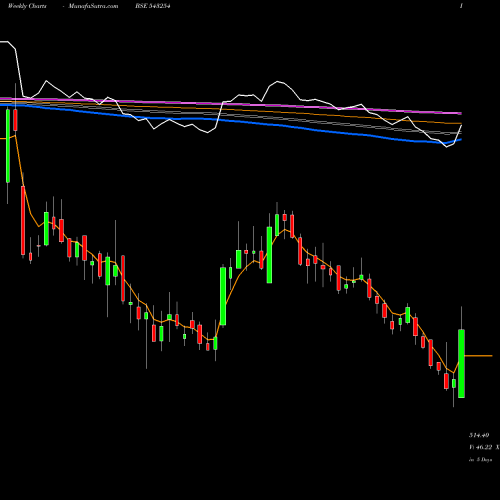
Task: Click the 'BSE 543234' symbol label
Action: click(153, 6)
